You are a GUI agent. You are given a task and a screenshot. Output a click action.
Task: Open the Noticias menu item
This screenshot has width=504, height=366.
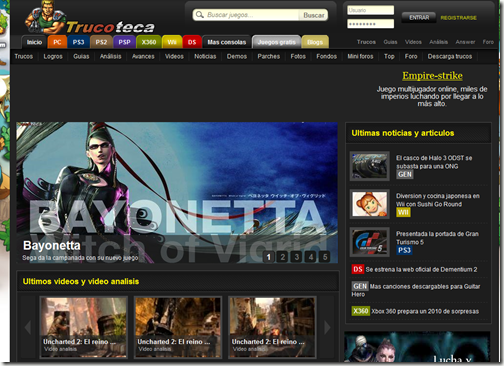(205, 56)
